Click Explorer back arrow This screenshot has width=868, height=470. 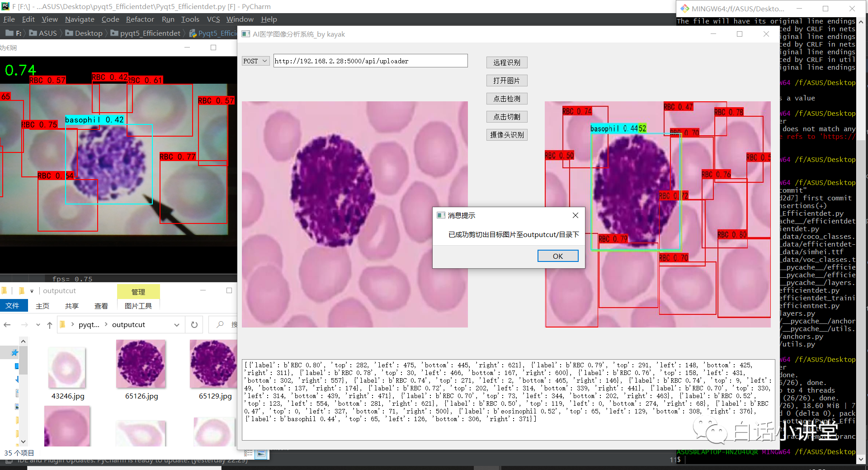(x=7, y=325)
